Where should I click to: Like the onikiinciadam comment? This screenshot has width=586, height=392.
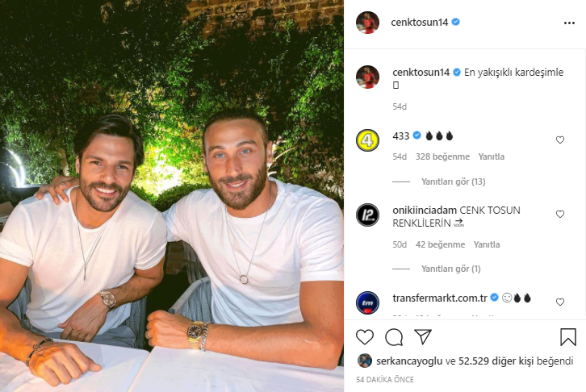point(560,214)
